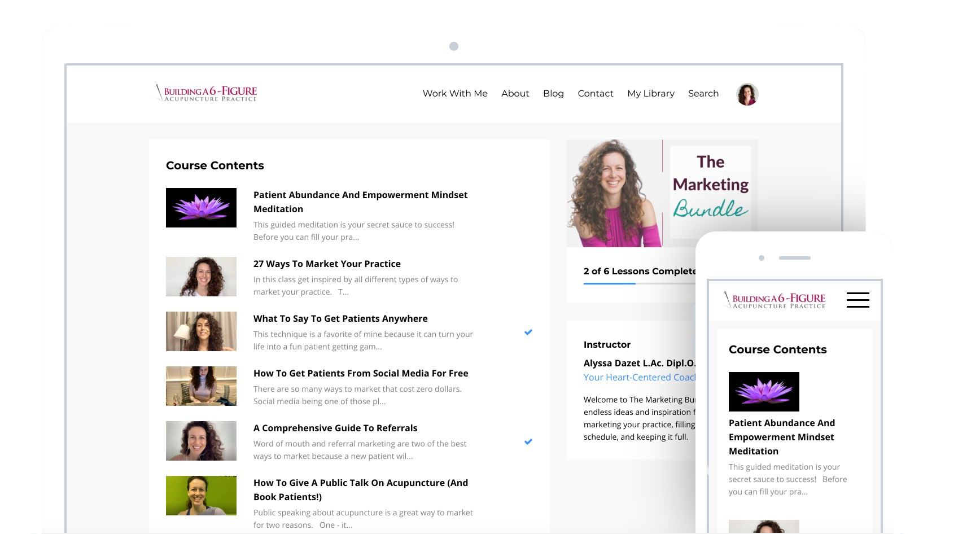Image resolution: width=980 pixels, height=534 pixels.
Task: Click the Building A 6-Figure logo in desktop header
Action: (206, 93)
